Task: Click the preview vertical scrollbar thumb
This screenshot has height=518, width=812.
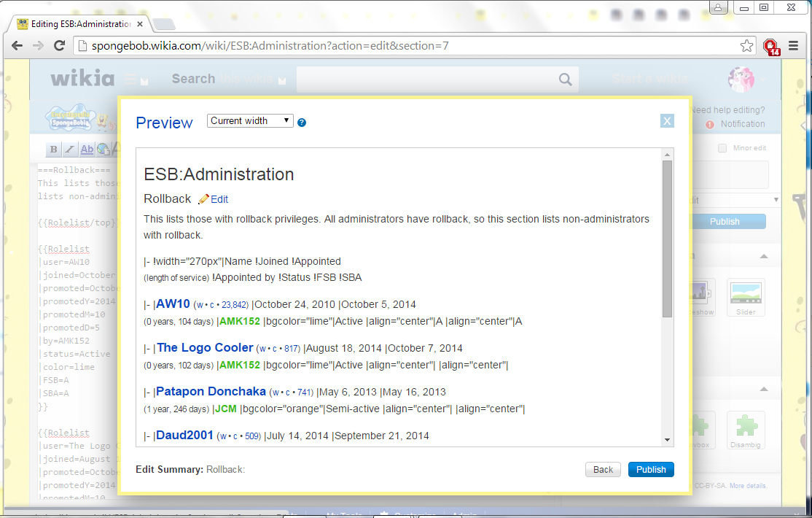Action: pyautogui.click(x=667, y=239)
